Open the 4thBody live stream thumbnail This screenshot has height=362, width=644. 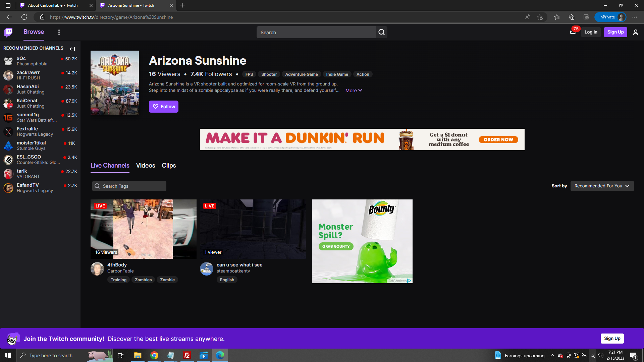point(143,229)
